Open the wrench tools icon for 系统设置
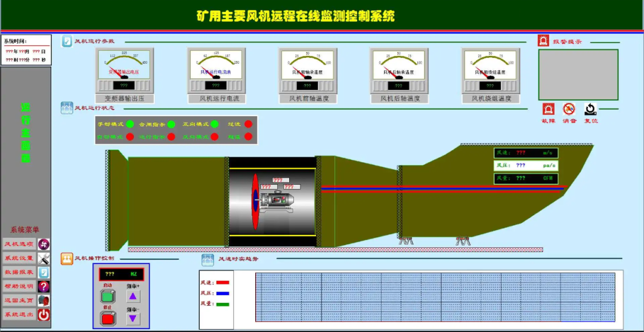The height and width of the screenshot is (332, 644). click(44, 258)
